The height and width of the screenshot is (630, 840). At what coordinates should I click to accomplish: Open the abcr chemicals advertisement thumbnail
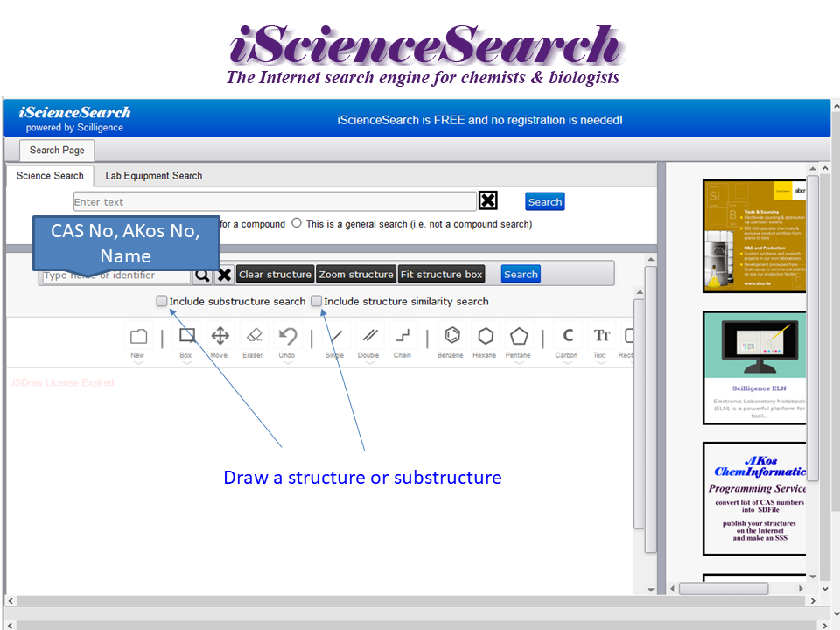754,235
